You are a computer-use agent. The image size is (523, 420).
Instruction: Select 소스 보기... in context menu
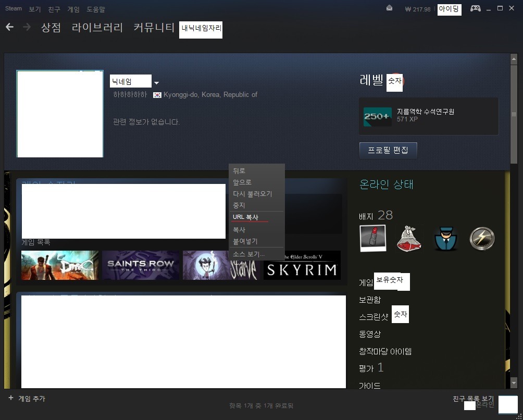pos(256,254)
